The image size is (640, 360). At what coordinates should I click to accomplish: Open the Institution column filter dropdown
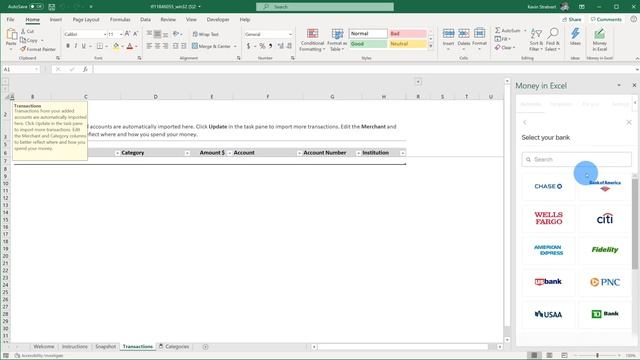click(402, 153)
